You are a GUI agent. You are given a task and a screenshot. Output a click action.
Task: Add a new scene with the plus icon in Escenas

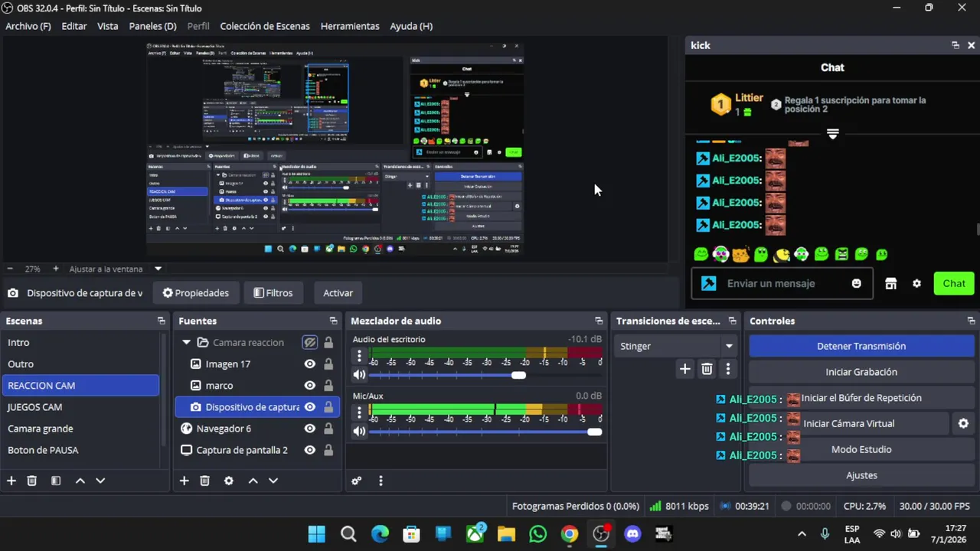pos(11,481)
